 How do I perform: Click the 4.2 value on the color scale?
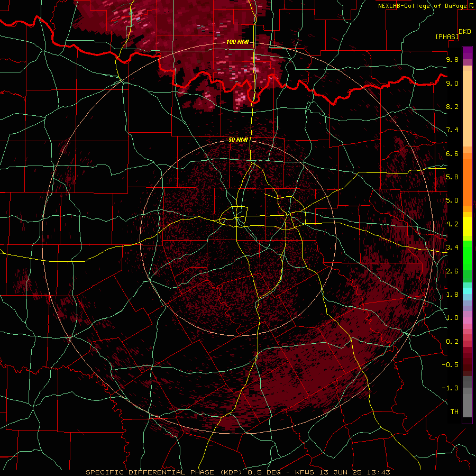452,224
